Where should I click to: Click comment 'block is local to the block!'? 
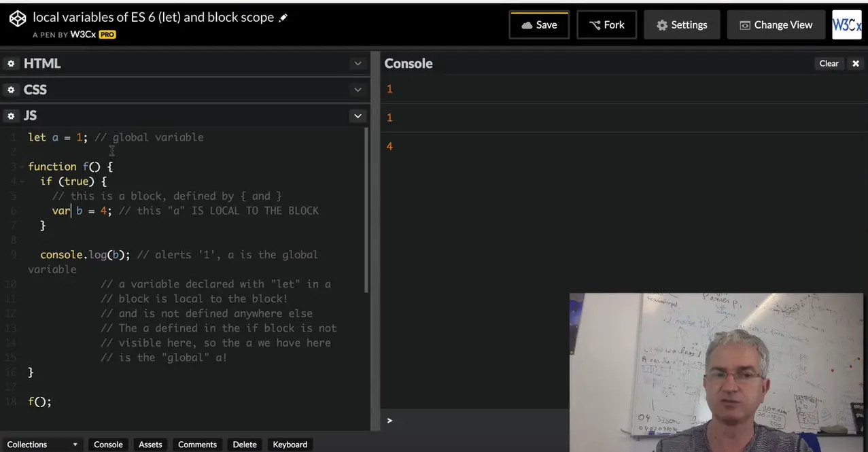click(x=194, y=299)
